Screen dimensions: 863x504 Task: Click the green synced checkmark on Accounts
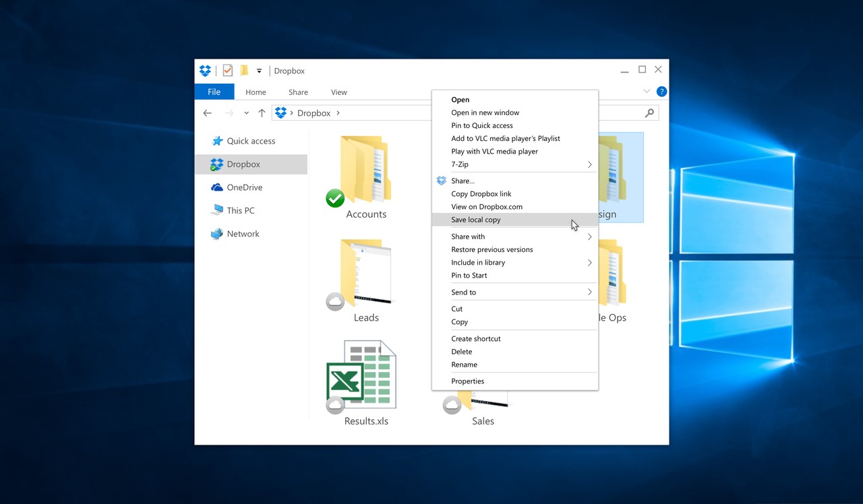pos(335,198)
